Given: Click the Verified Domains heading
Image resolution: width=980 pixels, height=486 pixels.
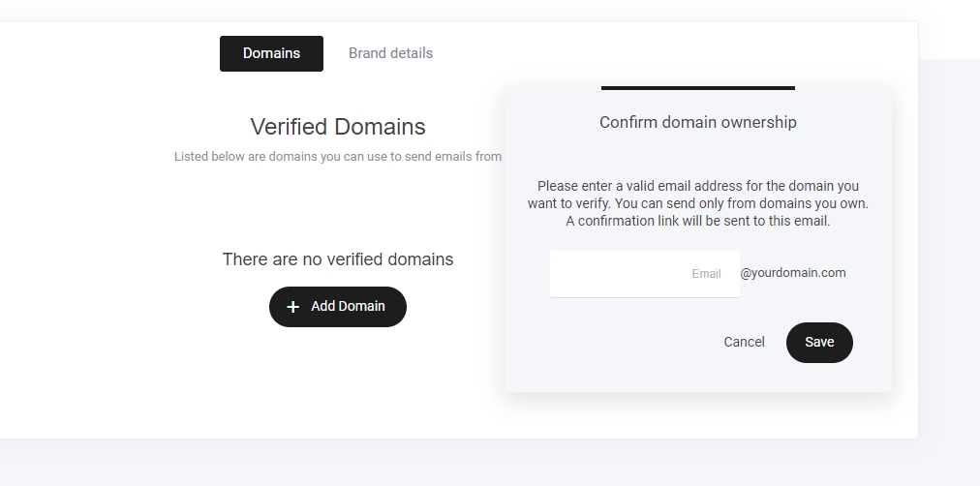Looking at the screenshot, I should (337, 127).
